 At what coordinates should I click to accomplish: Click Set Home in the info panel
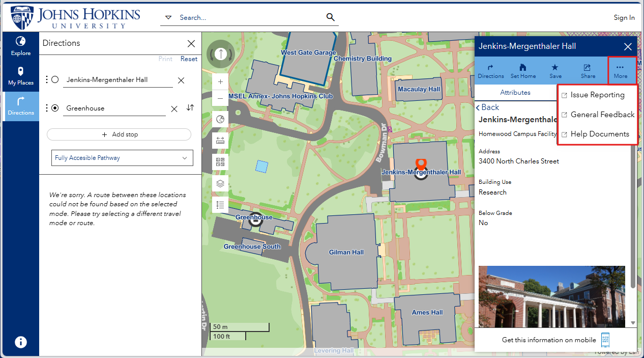523,71
